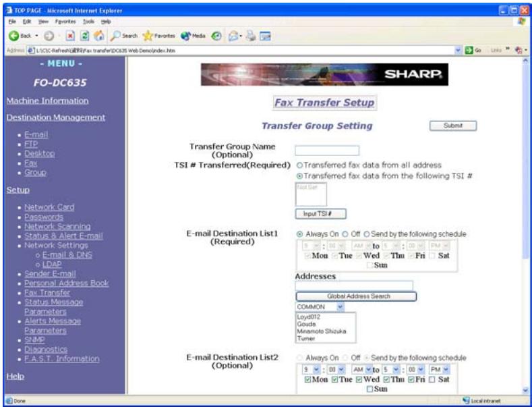This screenshot has width=532, height=407.
Task: Select Transferred fax data from all address
Action: pyautogui.click(x=299, y=165)
